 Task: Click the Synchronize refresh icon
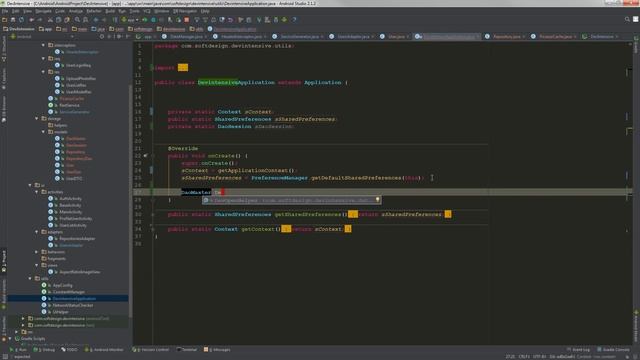click(x=21, y=20)
